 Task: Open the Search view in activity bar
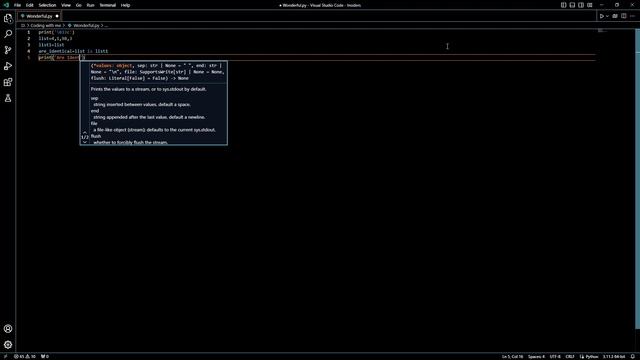pos(8,34)
